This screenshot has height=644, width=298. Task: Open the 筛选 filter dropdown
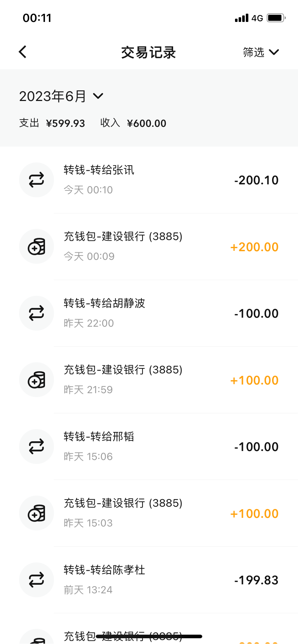[254, 52]
